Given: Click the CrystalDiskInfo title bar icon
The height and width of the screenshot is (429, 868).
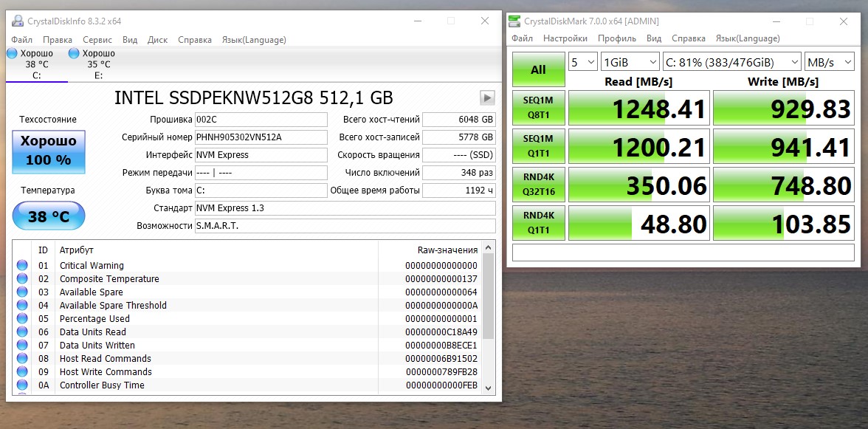Looking at the screenshot, I should (18, 21).
